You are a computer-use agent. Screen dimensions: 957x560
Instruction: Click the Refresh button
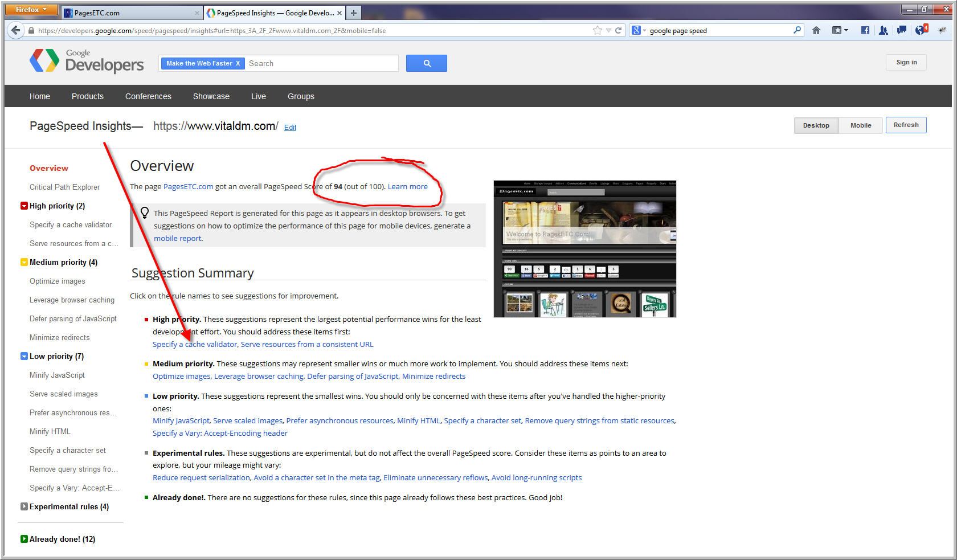tap(906, 125)
